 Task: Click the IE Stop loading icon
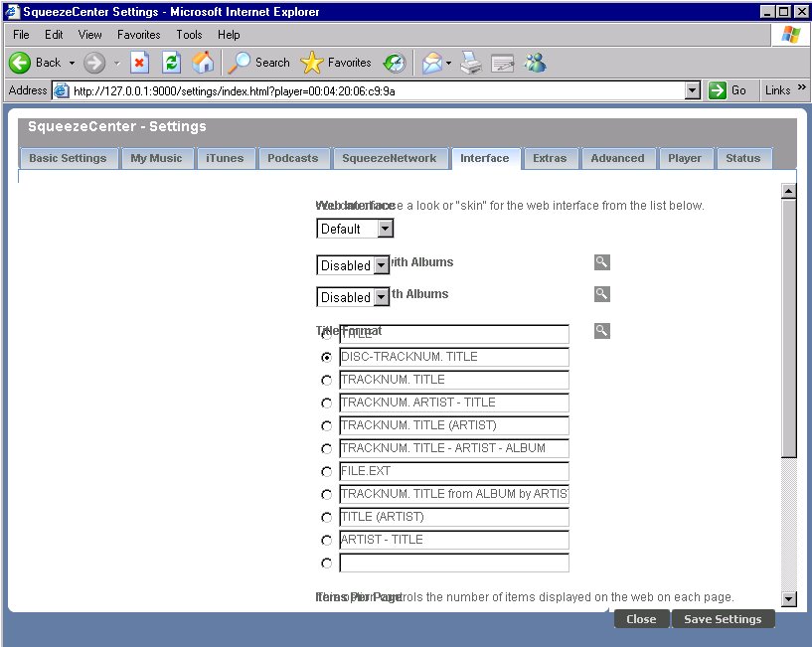coord(140,63)
